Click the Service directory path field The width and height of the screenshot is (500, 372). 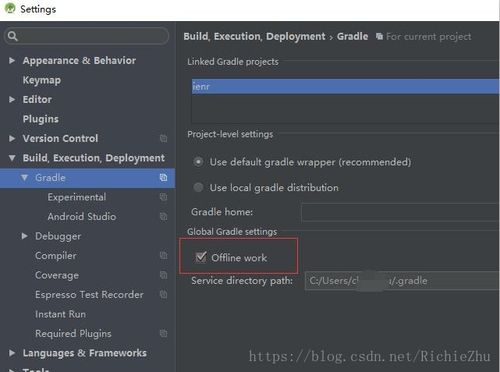(402, 281)
